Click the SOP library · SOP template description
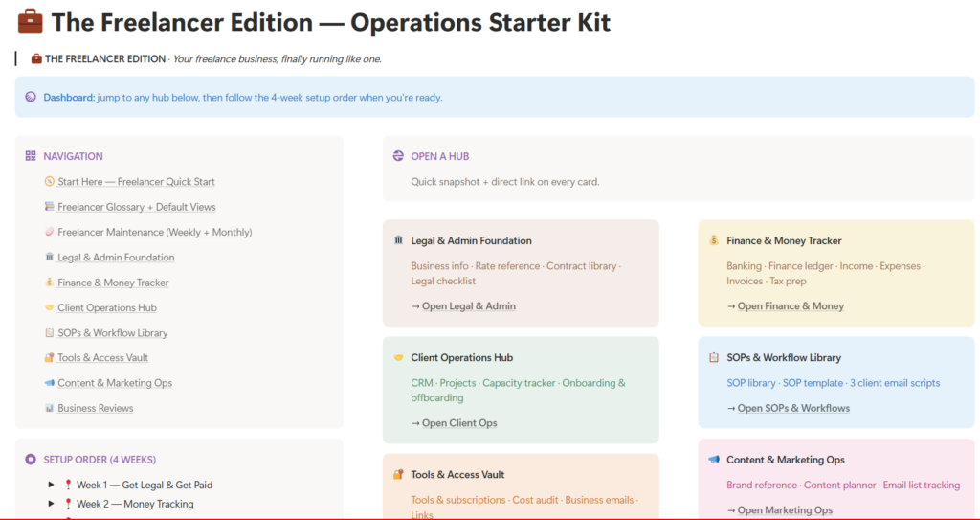The width and height of the screenshot is (980, 520). [x=834, y=383]
